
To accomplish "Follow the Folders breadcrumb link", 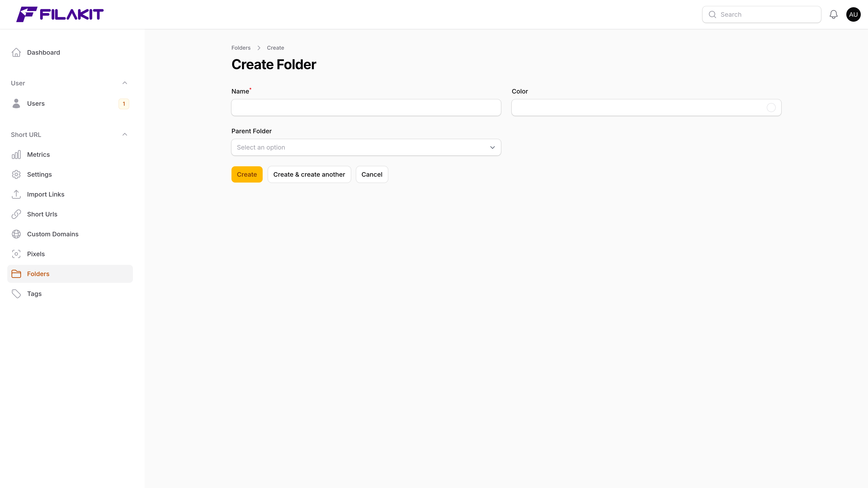I will pyautogui.click(x=241, y=48).
